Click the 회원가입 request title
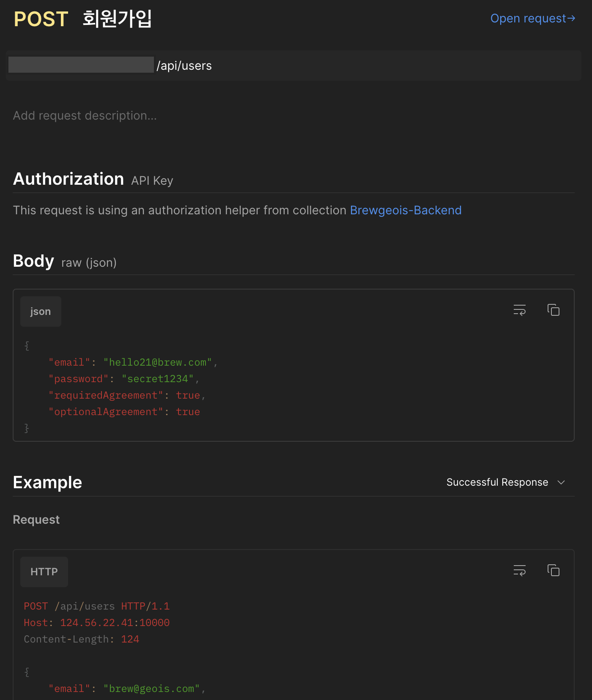Screen dimensions: 592x700 click(x=117, y=19)
